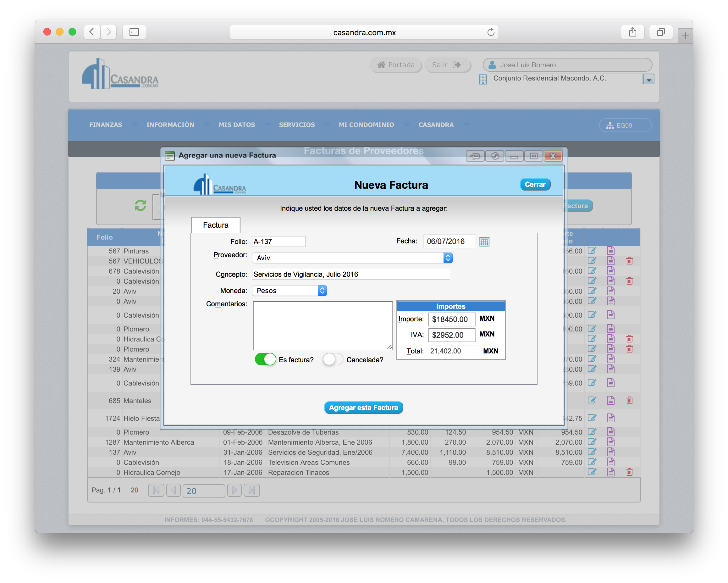The width and height of the screenshot is (728, 583).
Task: Click the Concepto text field
Action: click(351, 274)
